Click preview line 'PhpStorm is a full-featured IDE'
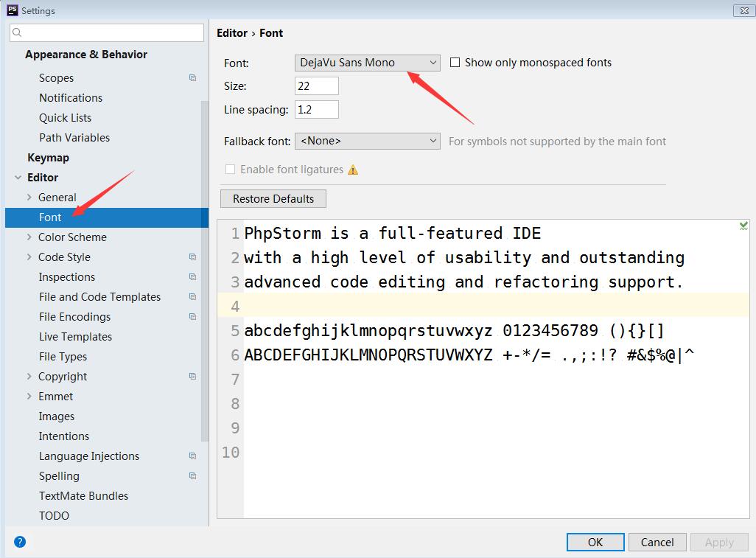 click(x=393, y=234)
